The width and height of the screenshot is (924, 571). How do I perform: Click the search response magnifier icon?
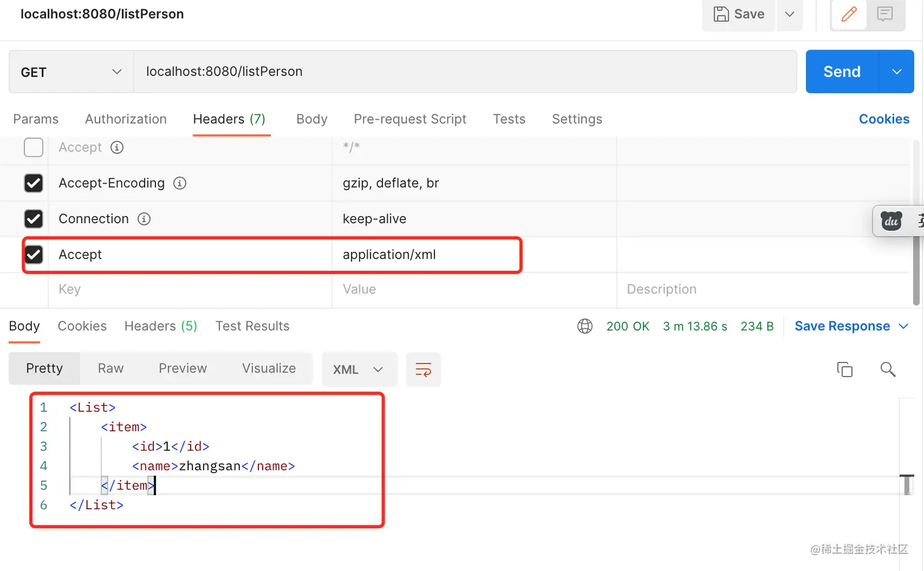888,369
